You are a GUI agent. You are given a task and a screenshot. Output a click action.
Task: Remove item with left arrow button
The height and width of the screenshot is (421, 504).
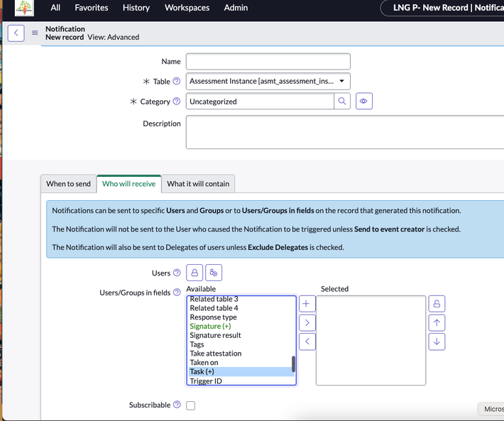point(307,341)
